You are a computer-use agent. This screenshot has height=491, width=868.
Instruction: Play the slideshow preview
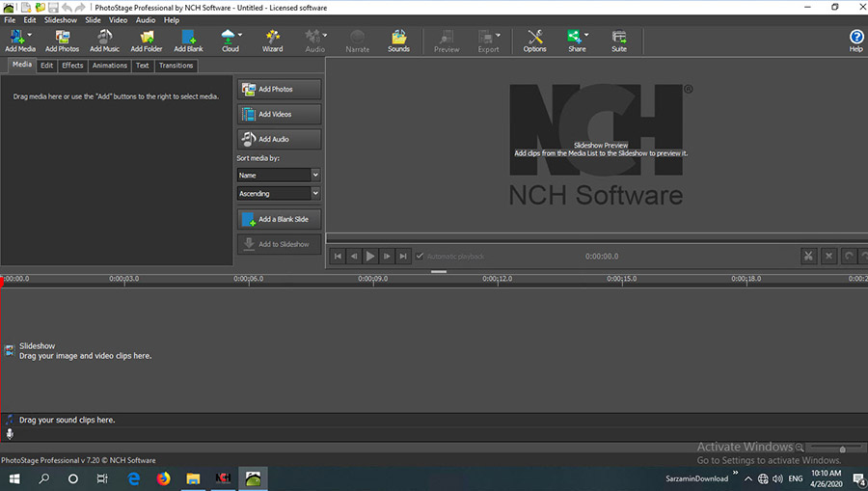(x=370, y=257)
